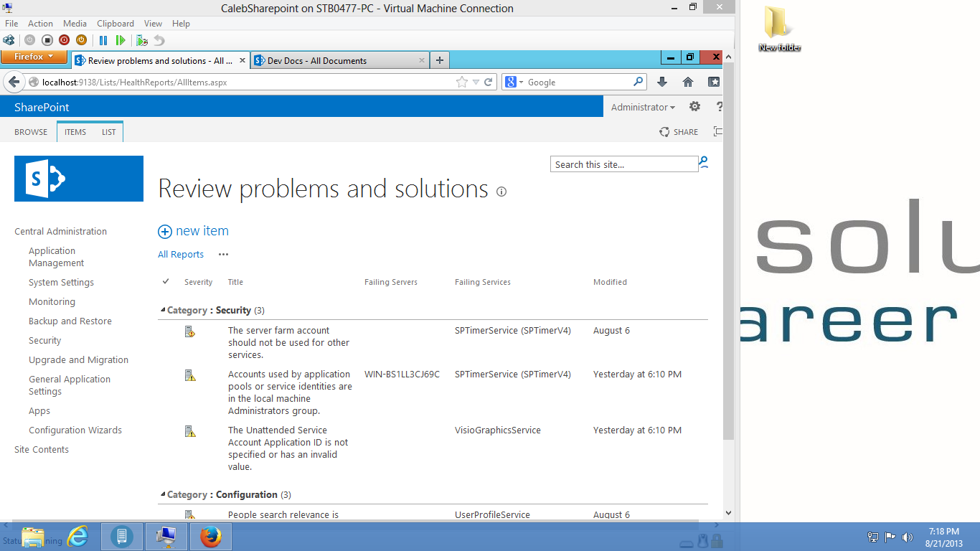This screenshot has width=980, height=551.
Task: Open the View menu
Action: pos(153,24)
